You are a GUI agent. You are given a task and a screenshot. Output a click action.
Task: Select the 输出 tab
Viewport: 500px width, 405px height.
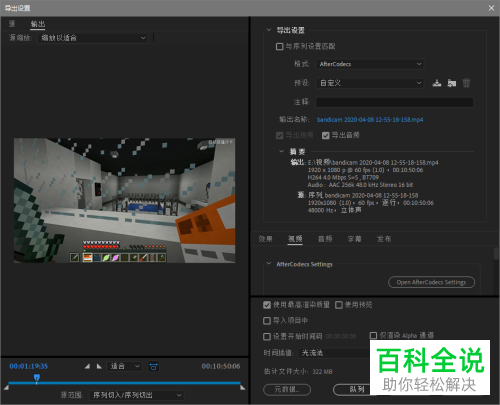tap(38, 24)
